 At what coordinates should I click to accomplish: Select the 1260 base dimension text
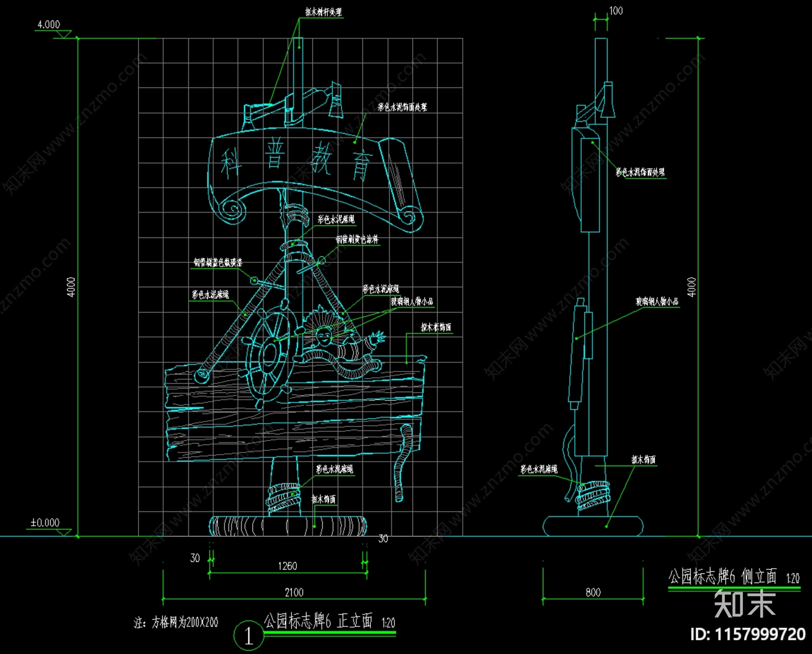point(287,566)
